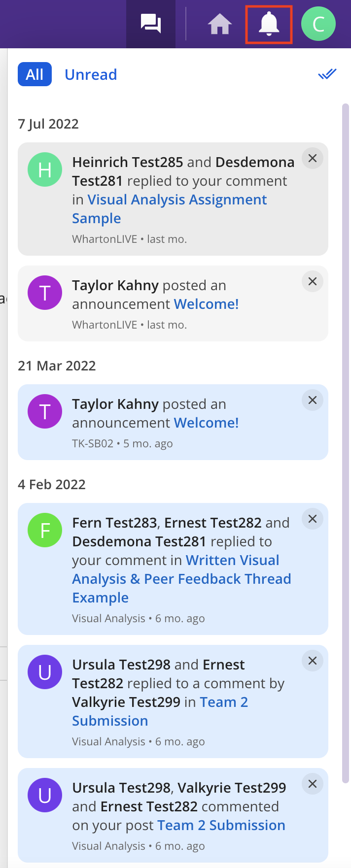Dismiss the TK-SB02 Welcome announcement notification

[x=313, y=401]
